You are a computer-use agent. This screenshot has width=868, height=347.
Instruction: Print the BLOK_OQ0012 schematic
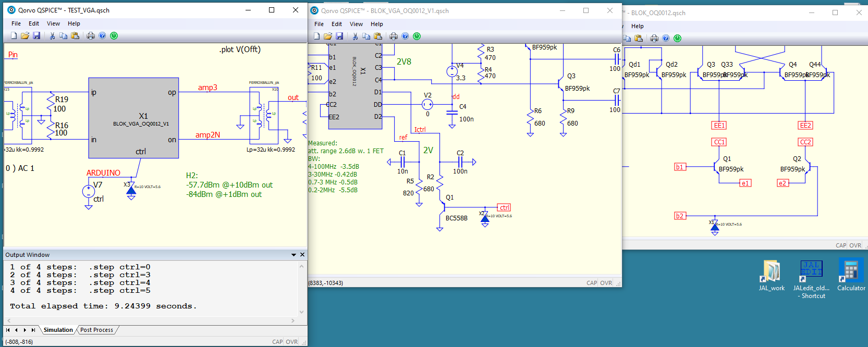[x=654, y=39]
